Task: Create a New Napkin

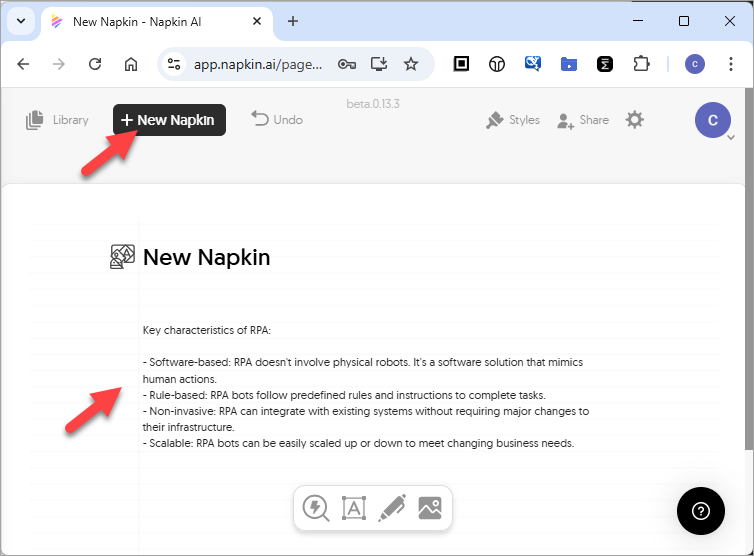Action: point(169,120)
